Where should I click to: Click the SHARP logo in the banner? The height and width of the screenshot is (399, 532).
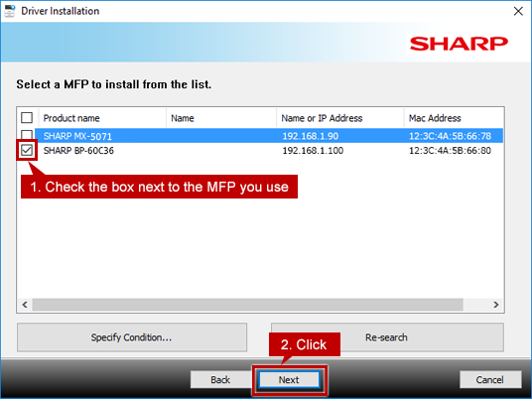pyautogui.click(x=459, y=44)
